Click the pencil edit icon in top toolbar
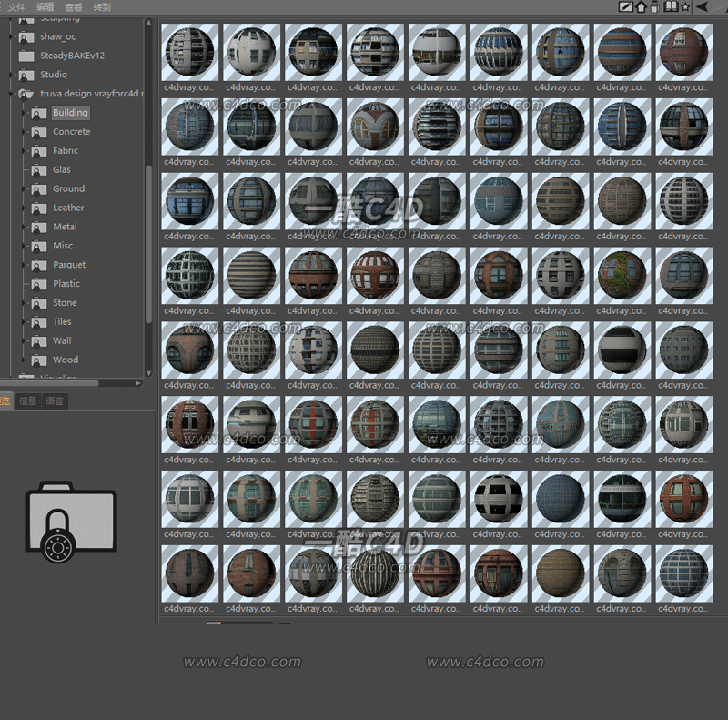 click(x=625, y=7)
